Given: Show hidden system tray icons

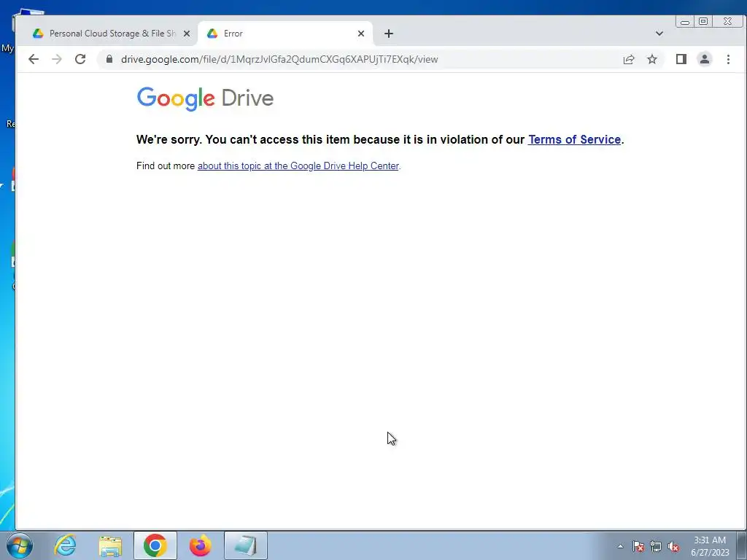Looking at the screenshot, I should (620, 546).
